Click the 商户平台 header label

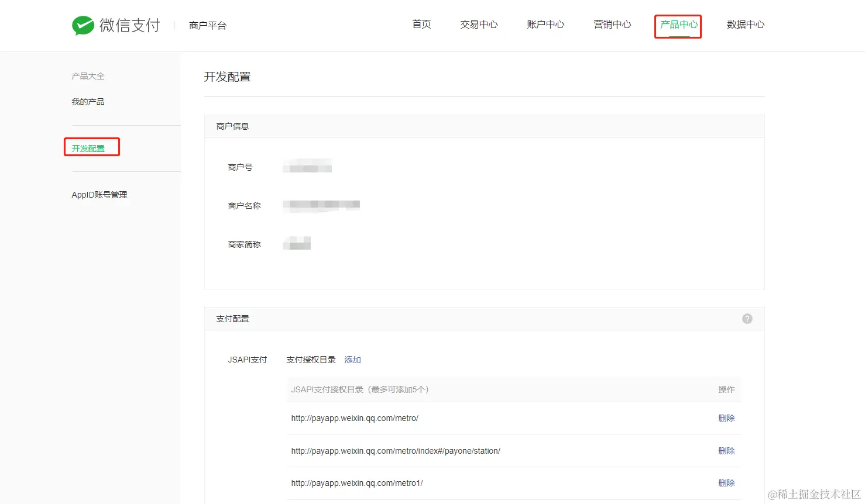(x=208, y=26)
